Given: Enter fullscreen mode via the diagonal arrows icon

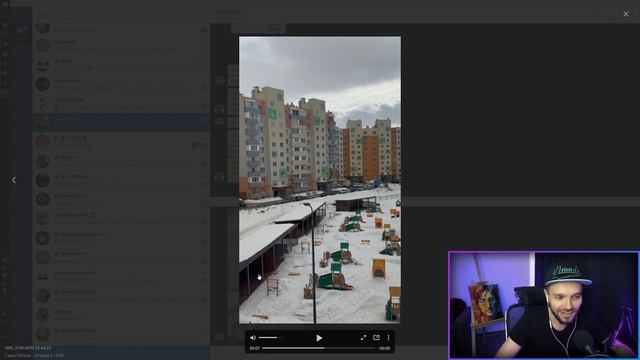Looking at the screenshot, I should 363,338.
